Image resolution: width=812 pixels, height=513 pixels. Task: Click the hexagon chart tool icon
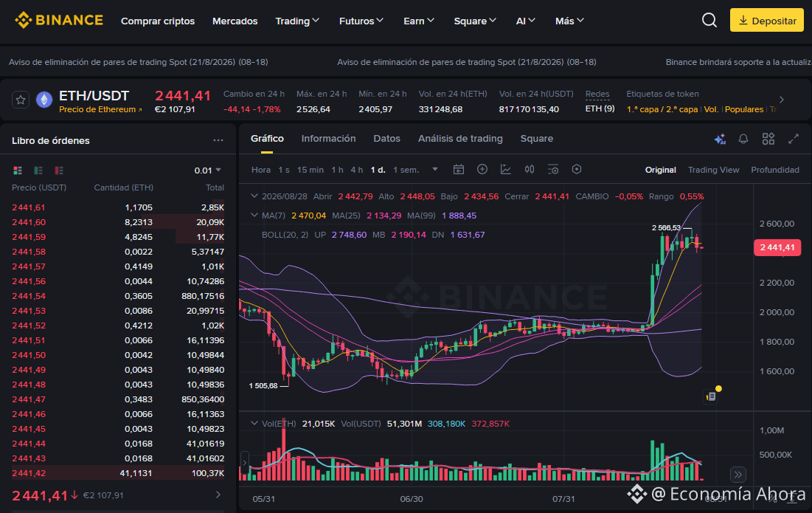(x=577, y=170)
